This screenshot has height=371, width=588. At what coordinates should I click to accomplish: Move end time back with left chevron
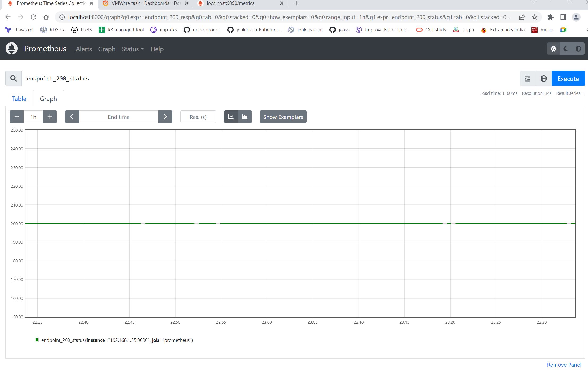pos(72,117)
